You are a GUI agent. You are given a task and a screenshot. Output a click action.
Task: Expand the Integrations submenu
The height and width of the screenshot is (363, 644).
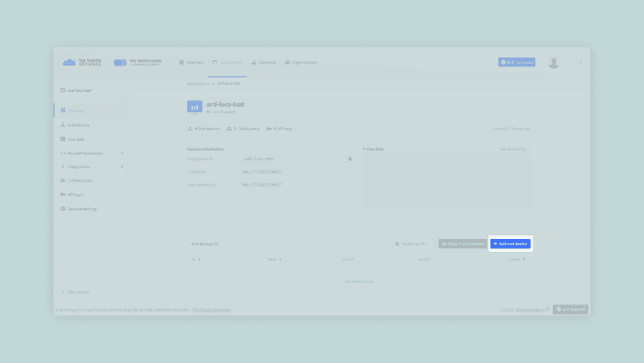91,167
